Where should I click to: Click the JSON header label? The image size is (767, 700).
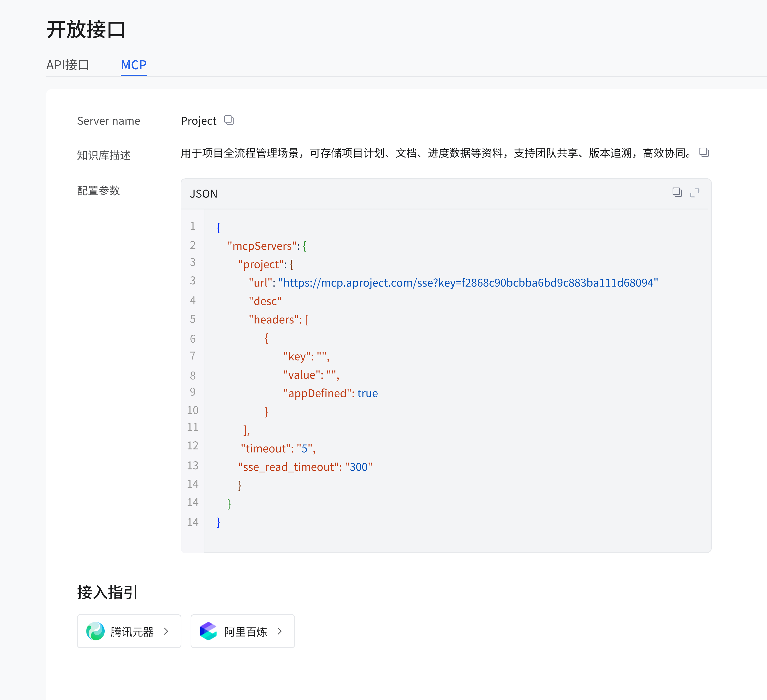point(204,194)
